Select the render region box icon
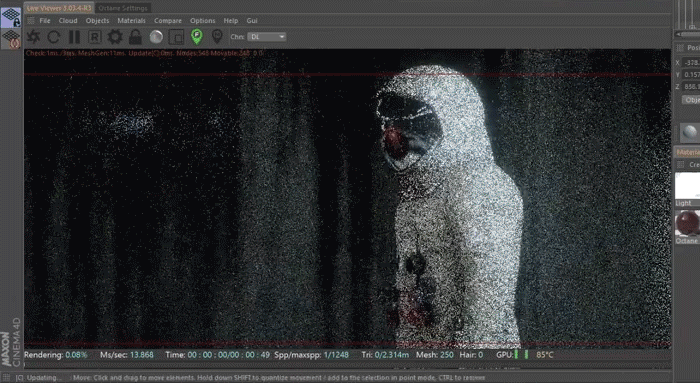The height and width of the screenshot is (383, 700). [x=176, y=37]
